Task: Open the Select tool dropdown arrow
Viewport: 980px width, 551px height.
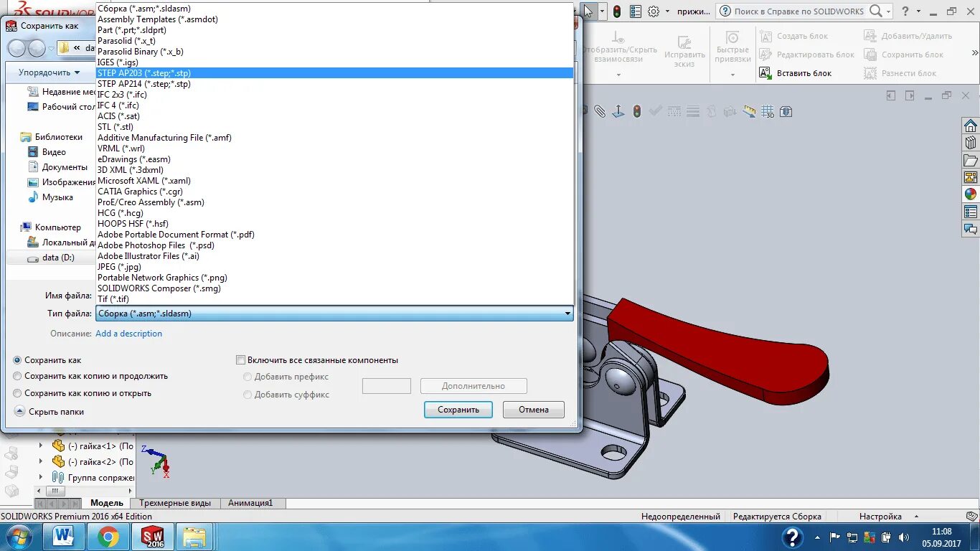Action: (601, 11)
